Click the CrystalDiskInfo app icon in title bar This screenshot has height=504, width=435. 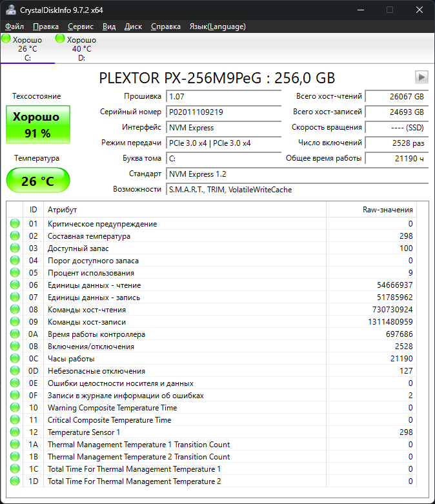pyautogui.click(x=11, y=10)
